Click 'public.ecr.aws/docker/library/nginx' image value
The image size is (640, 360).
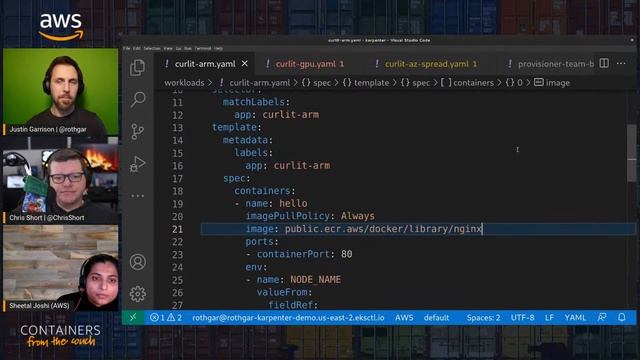[384, 229]
